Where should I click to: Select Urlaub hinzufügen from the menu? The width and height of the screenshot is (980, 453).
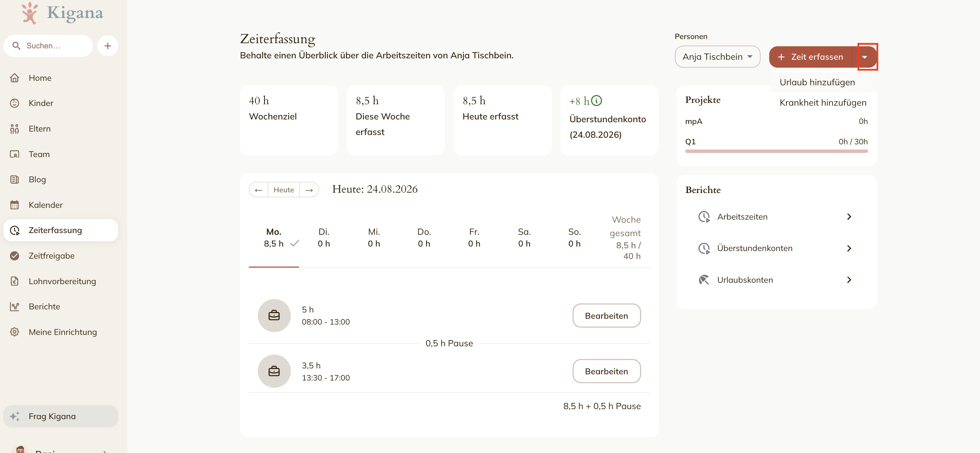[x=823, y=83]
